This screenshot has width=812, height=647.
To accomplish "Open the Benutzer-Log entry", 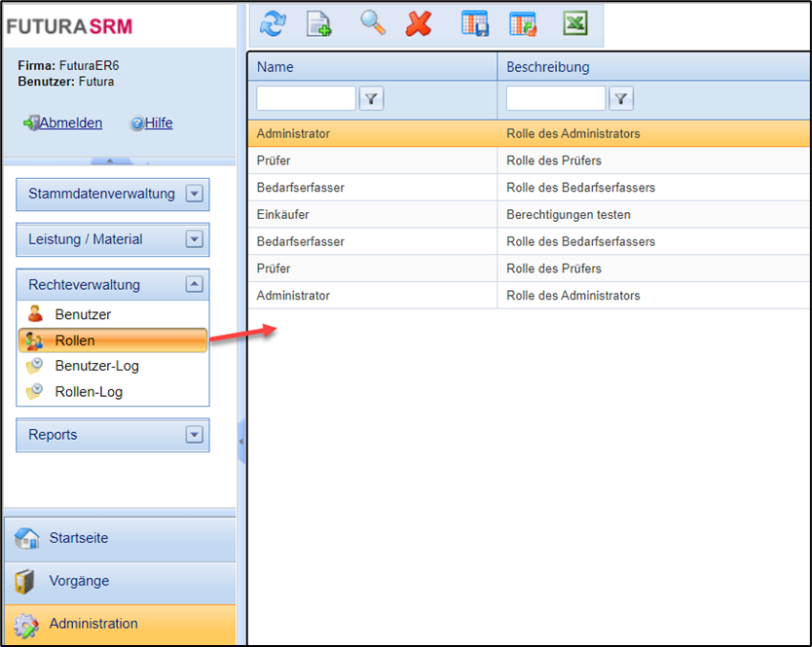I will pyautogui.click(x=96, y=366).
